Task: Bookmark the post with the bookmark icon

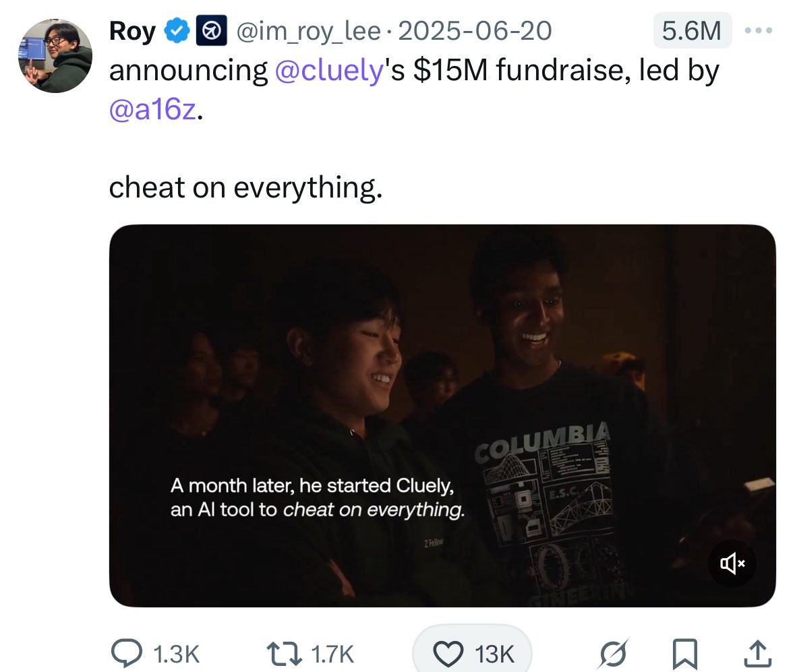Action: tap(685, 654)
